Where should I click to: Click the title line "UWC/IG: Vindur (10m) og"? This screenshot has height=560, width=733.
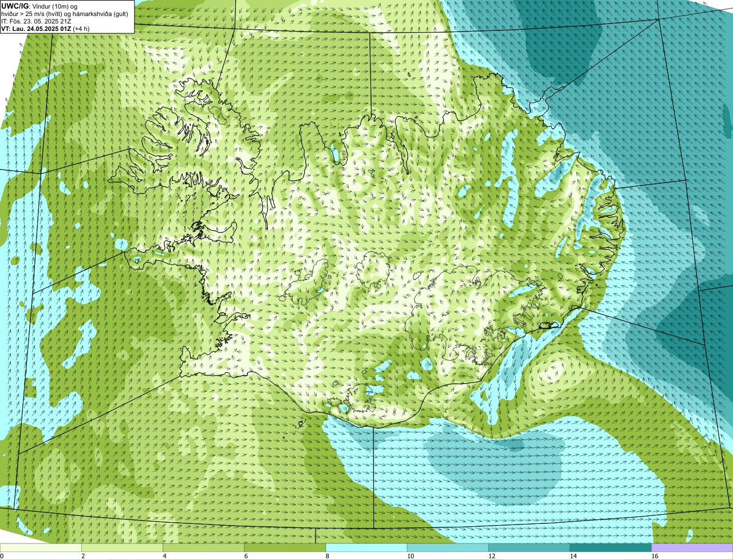(x=39, y=6)
